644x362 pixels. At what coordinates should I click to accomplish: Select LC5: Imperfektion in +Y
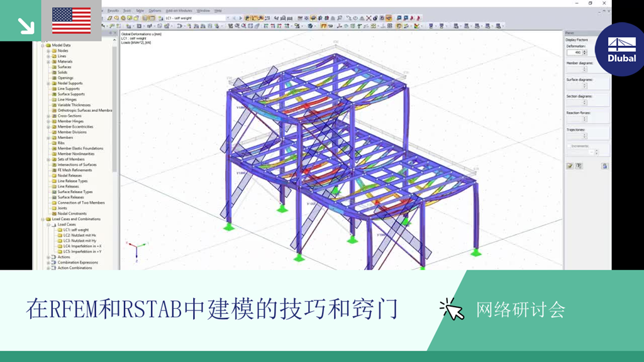pos(82,251)
